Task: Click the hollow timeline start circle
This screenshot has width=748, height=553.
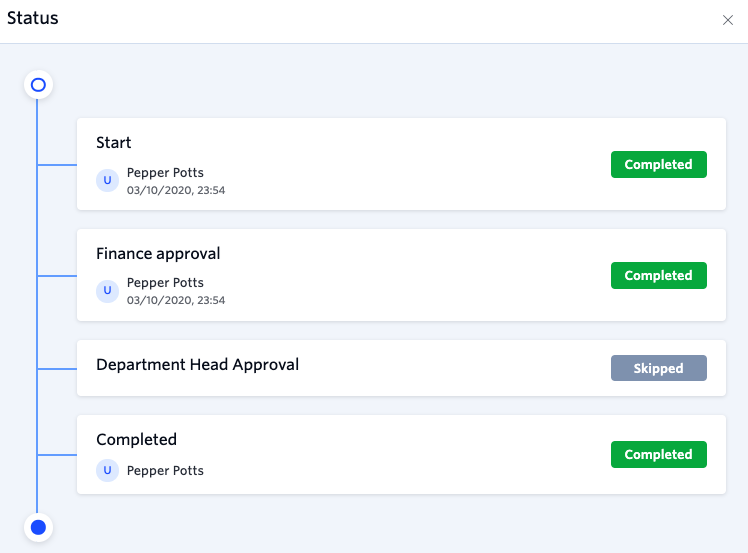Action: coord(38,85)
